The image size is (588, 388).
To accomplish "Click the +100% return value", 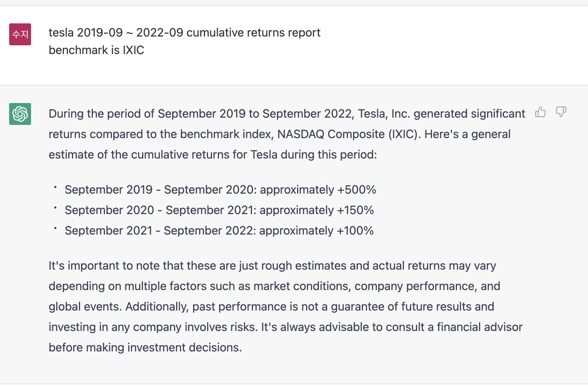I will click(x=355, y=231).
